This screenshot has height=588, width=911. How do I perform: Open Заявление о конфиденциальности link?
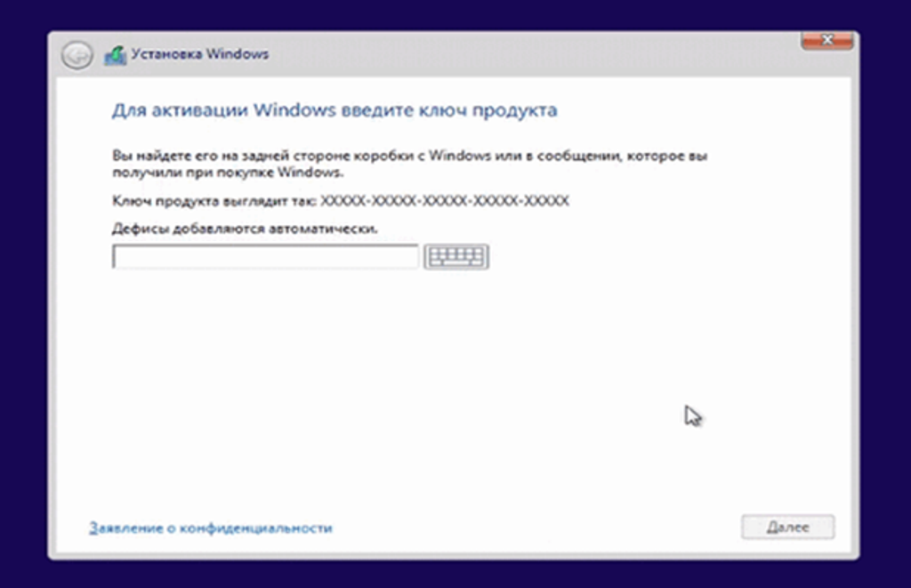pyautogui.click(x=210, y=528)
